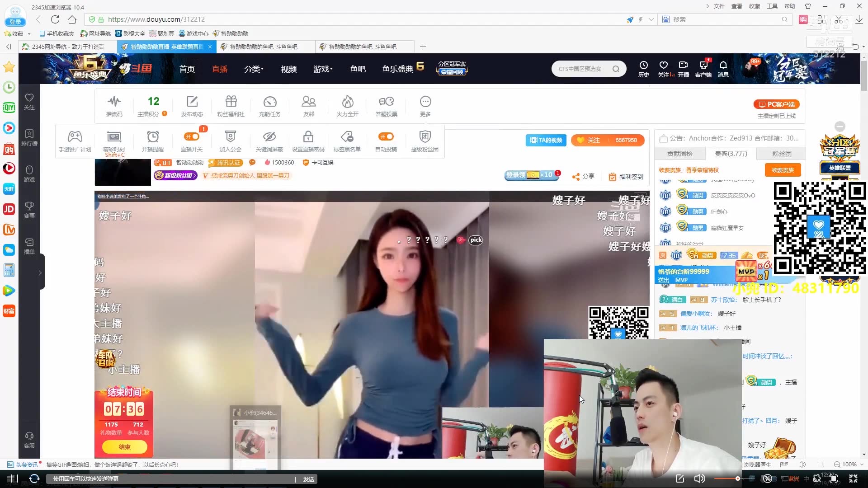868x488 pixels.
Task: Open 超级粉丝团 shield icon
Action: click(x=425, y=141)
